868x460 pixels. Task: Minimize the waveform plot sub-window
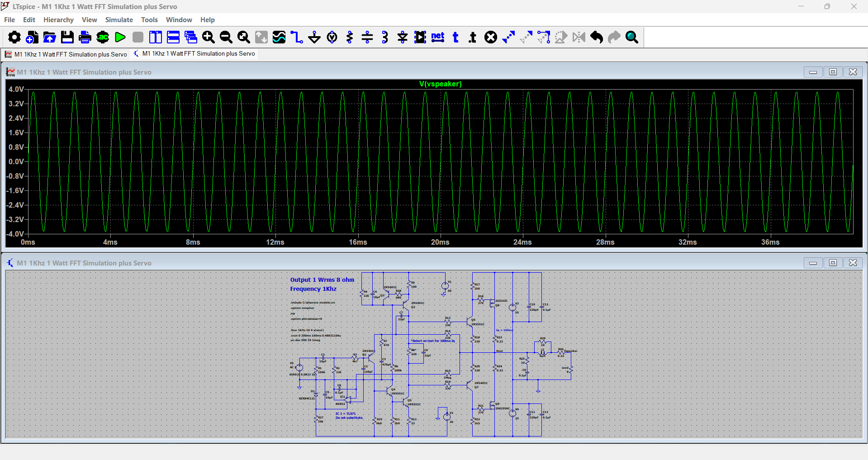coord(813,72)
